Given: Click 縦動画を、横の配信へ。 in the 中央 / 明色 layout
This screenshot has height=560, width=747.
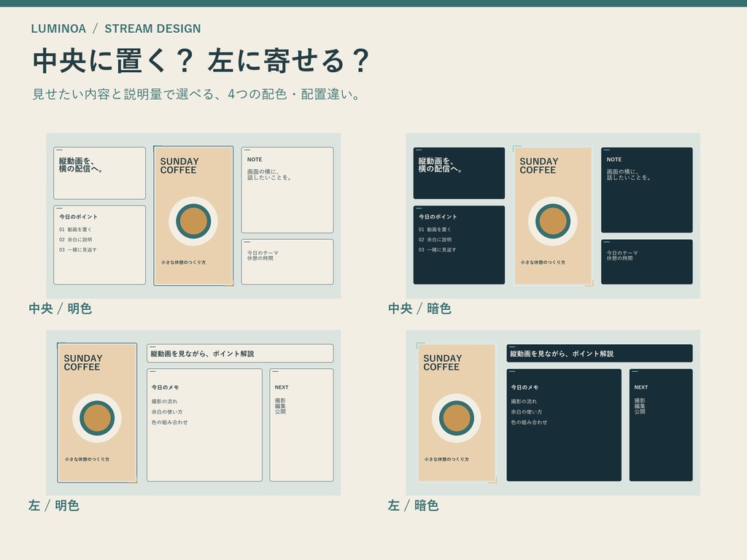Looking at the screenshot, I should coord(81,165).
